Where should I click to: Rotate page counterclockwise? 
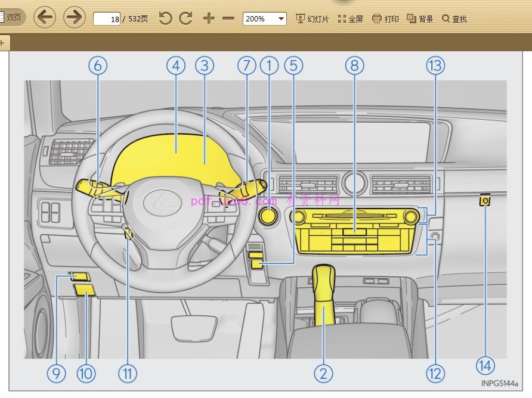tap(165, 18)
